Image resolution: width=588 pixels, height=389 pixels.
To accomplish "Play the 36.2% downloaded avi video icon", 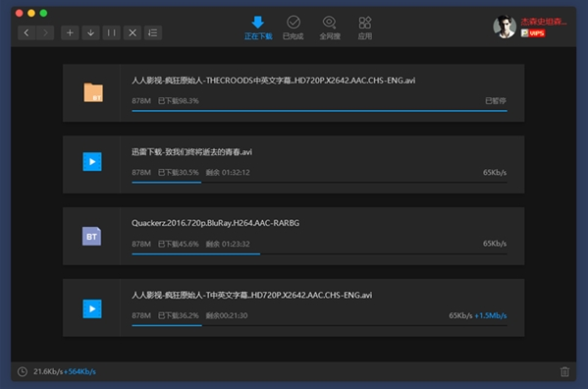I will [92, 308].
